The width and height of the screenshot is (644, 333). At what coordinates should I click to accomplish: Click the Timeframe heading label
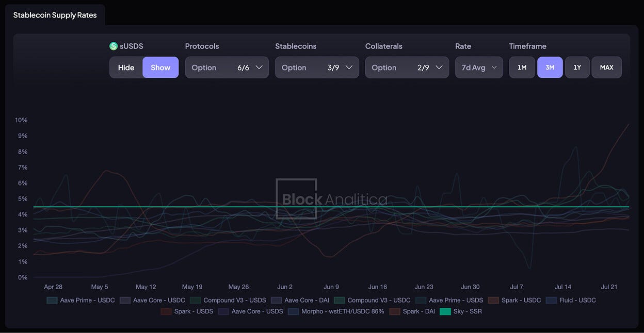527,46
